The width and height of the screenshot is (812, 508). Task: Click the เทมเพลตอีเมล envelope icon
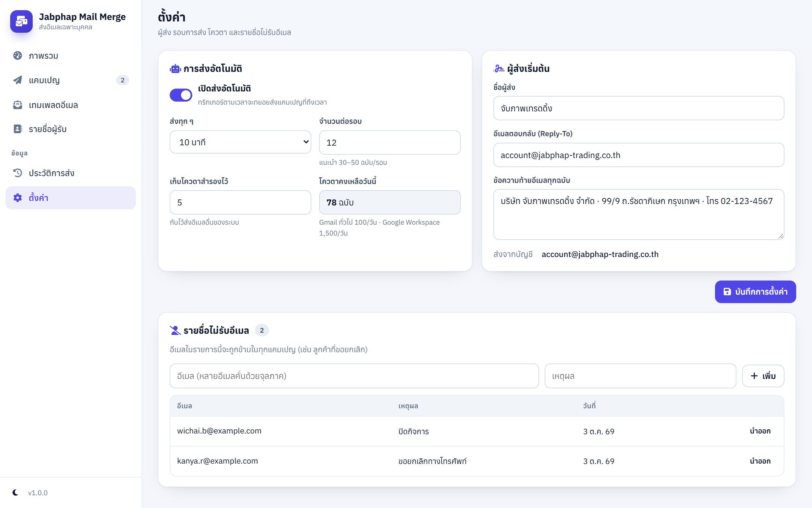tap(18, 105)
